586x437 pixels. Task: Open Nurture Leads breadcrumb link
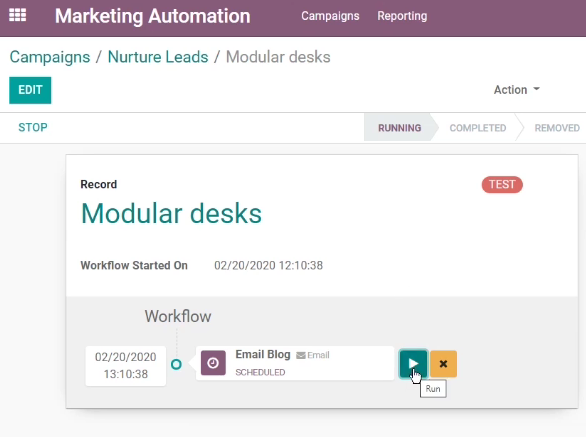158,57
